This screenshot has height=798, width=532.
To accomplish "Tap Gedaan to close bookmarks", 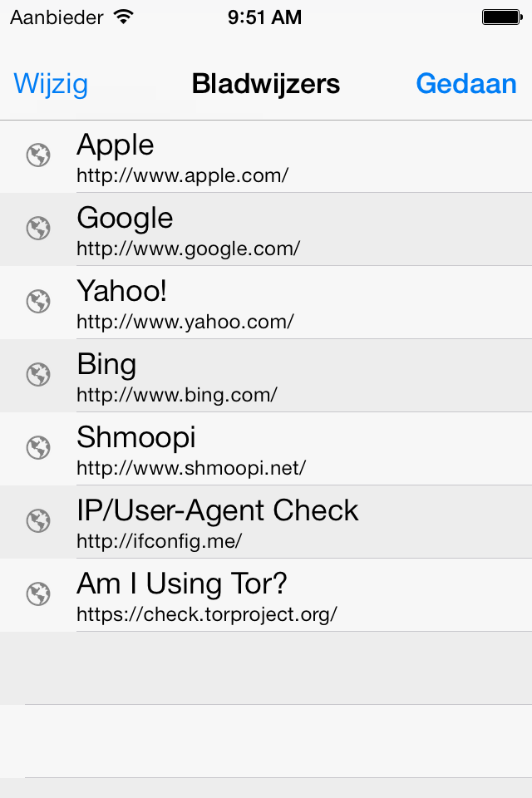I will pyautogui.click(x=466, y=83).
